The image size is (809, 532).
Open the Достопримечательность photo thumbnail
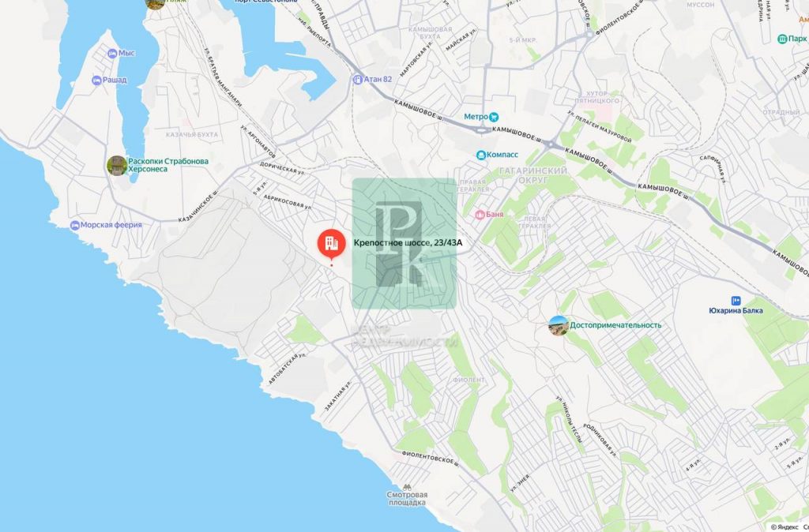[559, 326]
